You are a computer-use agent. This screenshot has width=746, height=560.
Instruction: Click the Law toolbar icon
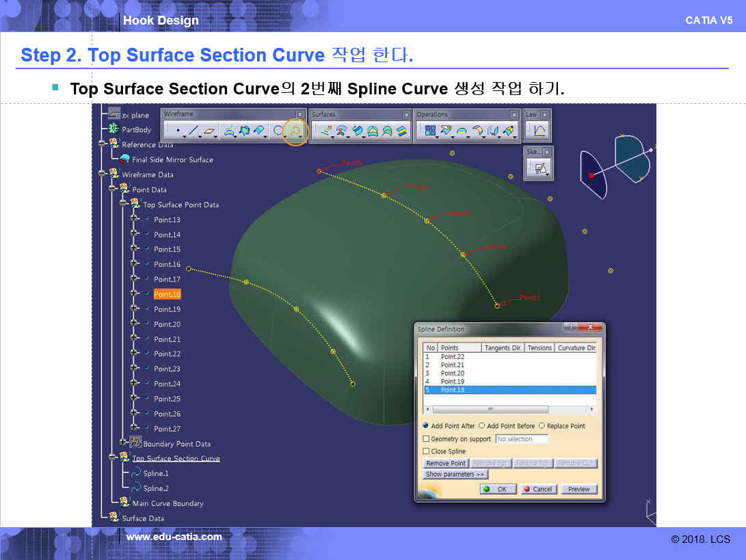539,130
